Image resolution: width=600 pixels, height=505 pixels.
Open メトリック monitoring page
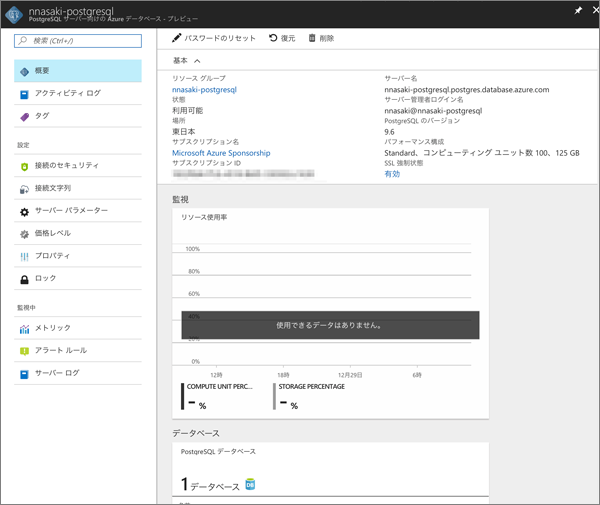[78, 328]
